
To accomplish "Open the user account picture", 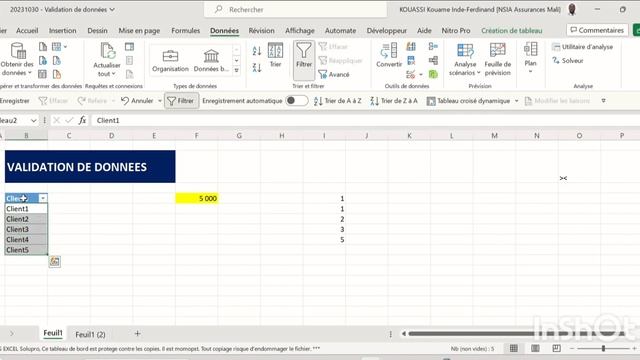I will click(x=572, y=9).
